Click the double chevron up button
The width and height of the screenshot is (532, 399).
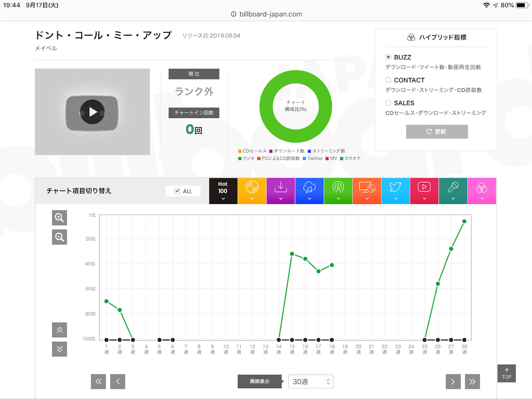[x=59, y=330]
